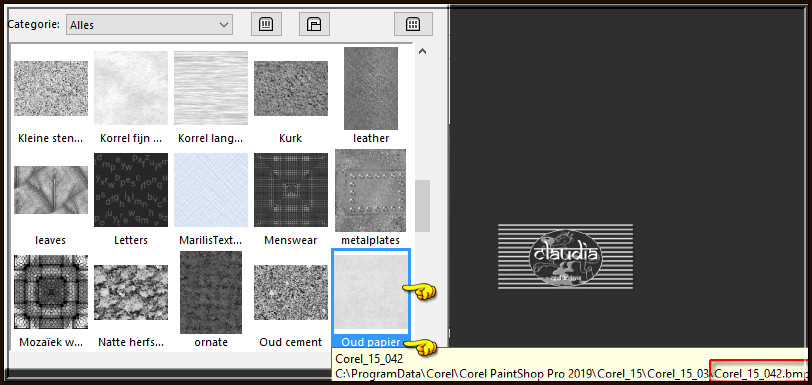Click the 'leaves' label text
Image resolution: width=812 pixels, height=385 pixels.
[x=51, y=240]
